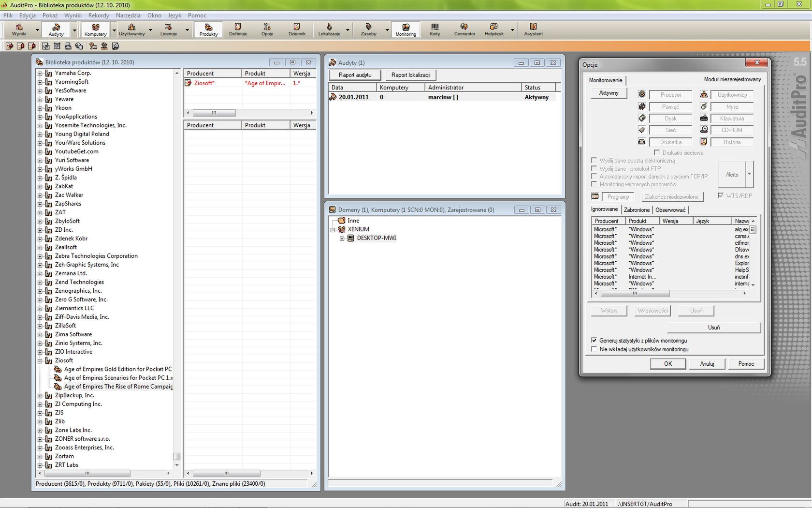This screenshot has height=508, width=812.
Task: Click the Ziosoft producer row icon
Action: [x=188, y=83]
